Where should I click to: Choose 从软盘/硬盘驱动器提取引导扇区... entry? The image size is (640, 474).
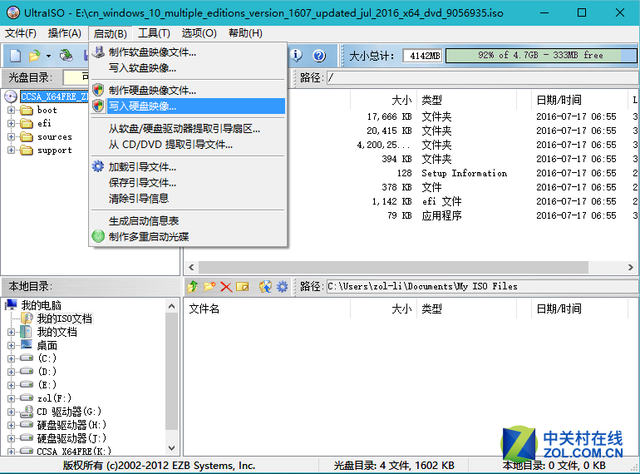pos(188,129)
